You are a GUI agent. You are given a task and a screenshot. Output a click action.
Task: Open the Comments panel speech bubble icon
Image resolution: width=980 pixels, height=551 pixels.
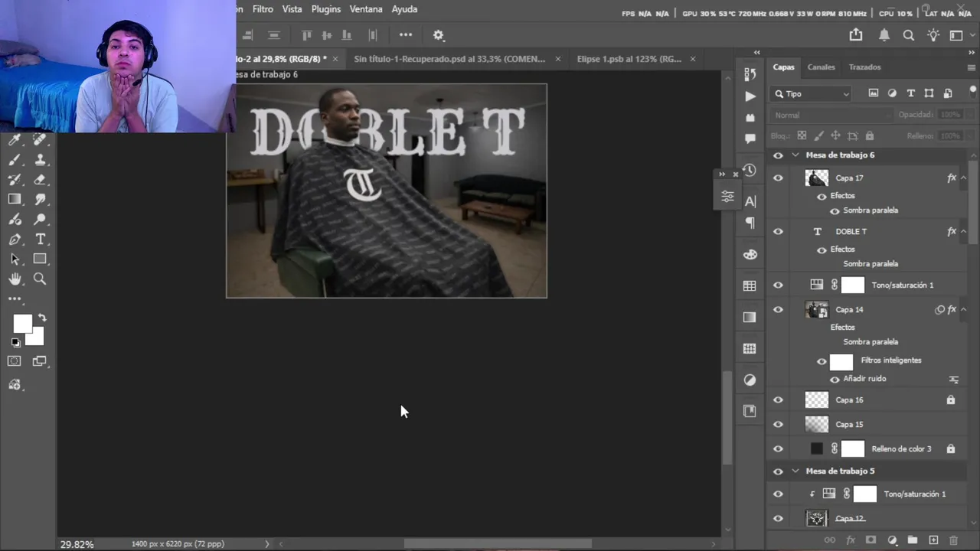coord(750,139)
